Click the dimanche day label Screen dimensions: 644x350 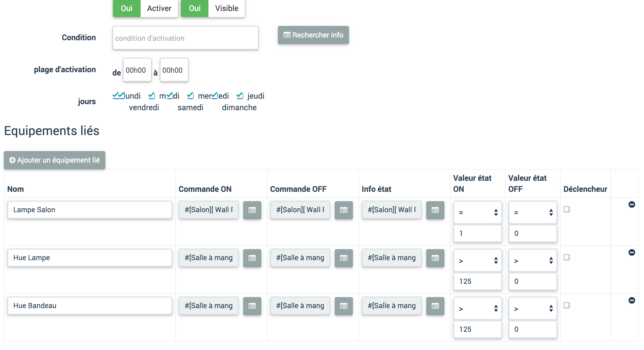[239, 107]
